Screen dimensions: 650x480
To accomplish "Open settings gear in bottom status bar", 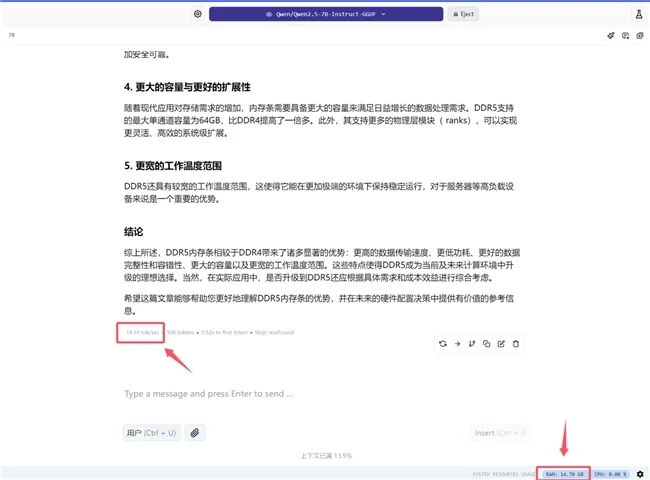I will tap(640, 473).
